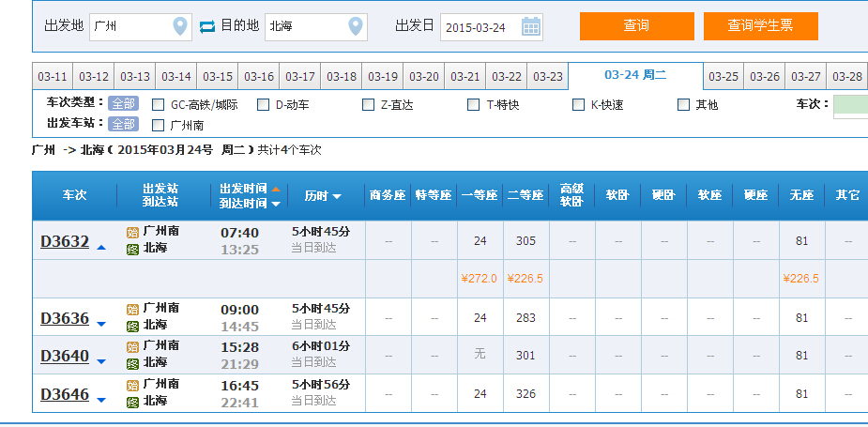Click terminal station icon for D3636
This screenshot has height=427, width=868.
click(x=132, y=327)
